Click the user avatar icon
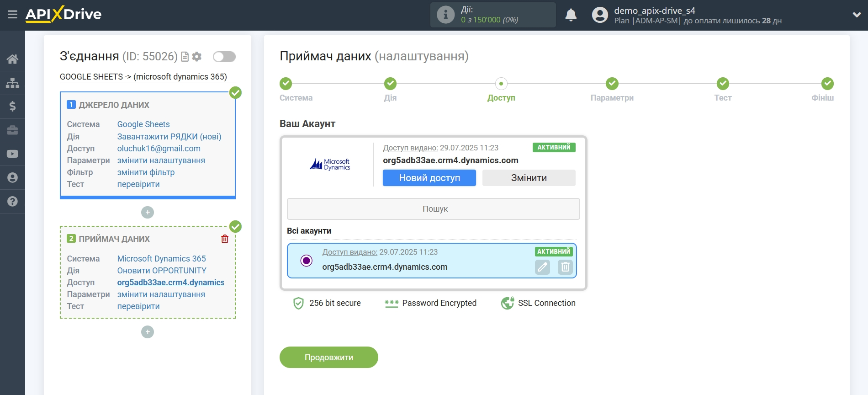The image size is (868, 395). pyautogui.click(x=600, y=15)
